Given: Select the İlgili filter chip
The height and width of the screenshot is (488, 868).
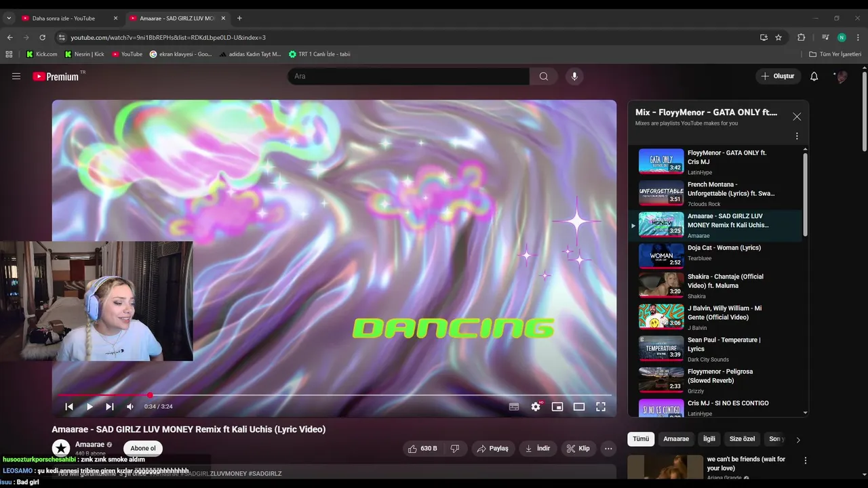Looking at the screenshot, I should pyautogui.click(x=709, y=439).
